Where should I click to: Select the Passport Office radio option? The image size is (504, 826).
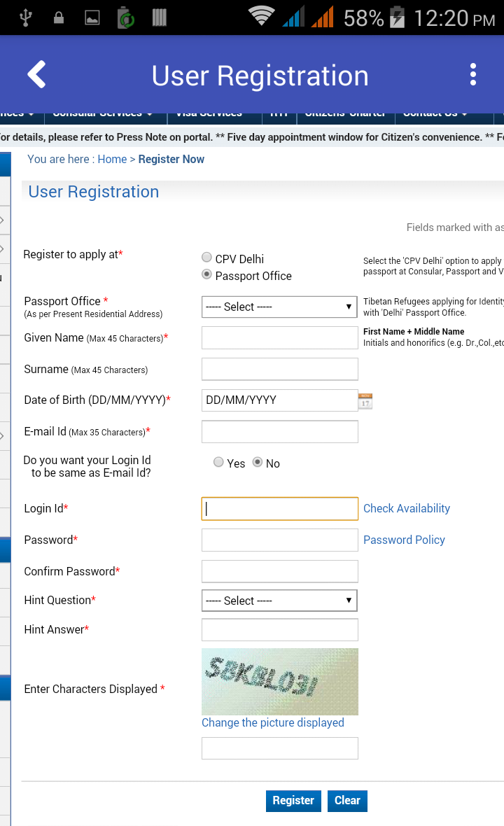(206, 274)
